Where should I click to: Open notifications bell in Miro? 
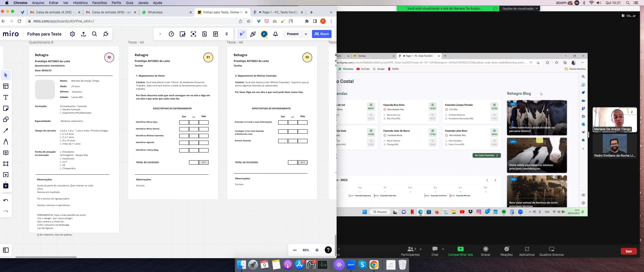(x=275, y=34)
